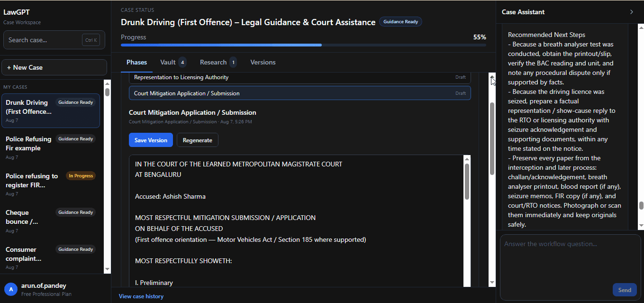Screen dimensions: 644x303
Task: Open the Police refusing to register FIR case
Action: (51, 184)
